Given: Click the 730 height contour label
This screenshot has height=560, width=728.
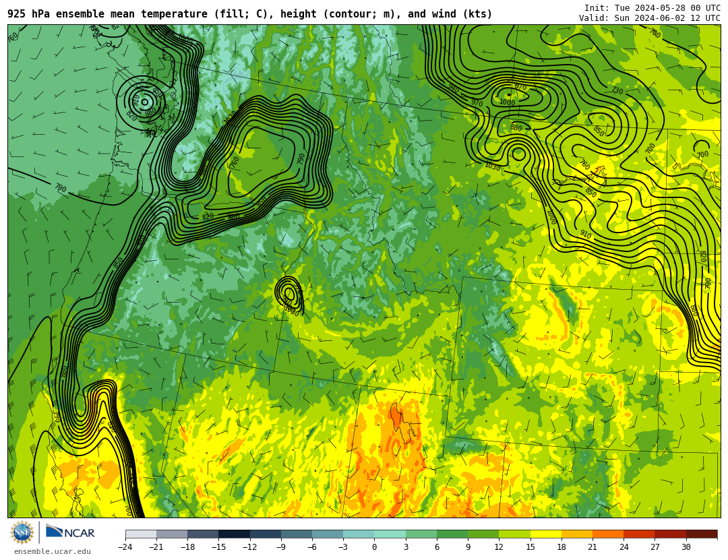Looking at the screenshot, I should pyautogui.click(x=617, y=90).
